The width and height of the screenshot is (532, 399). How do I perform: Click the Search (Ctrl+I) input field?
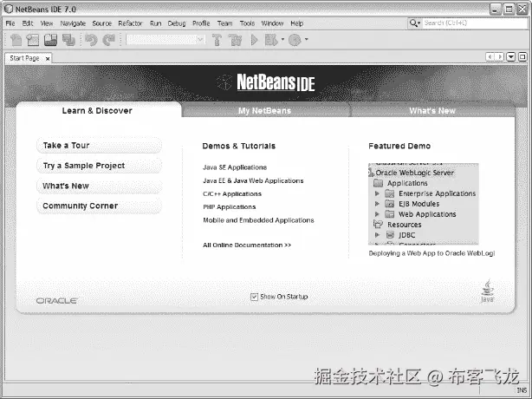tap(475, 23)
